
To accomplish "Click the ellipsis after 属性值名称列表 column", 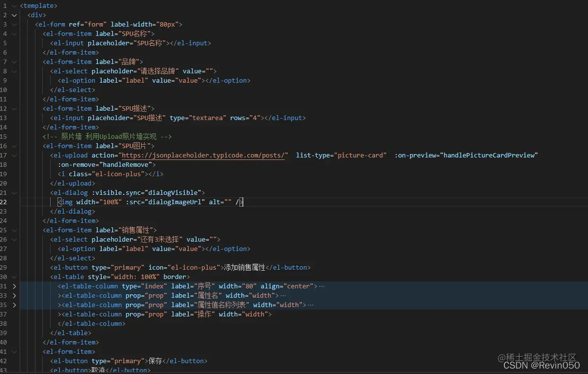I will [311, 305].
